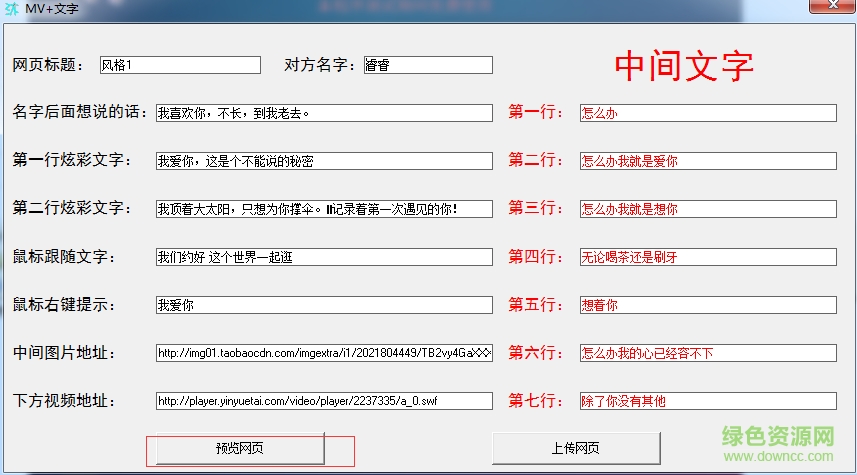Image resolution: width=857 pixels, height=475 pixels.
Task: Edit the 名字后面想说的话 text field
Action: (x=324, y=113)
